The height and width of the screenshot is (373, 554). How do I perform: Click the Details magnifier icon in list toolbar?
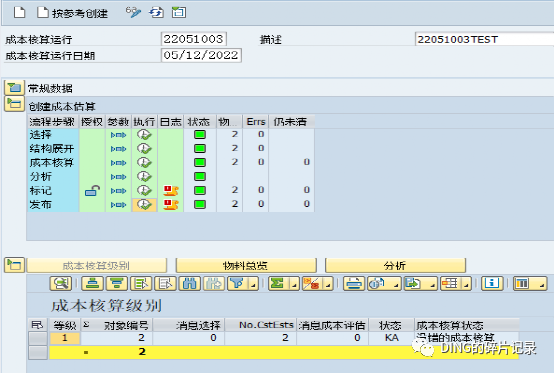61,283
